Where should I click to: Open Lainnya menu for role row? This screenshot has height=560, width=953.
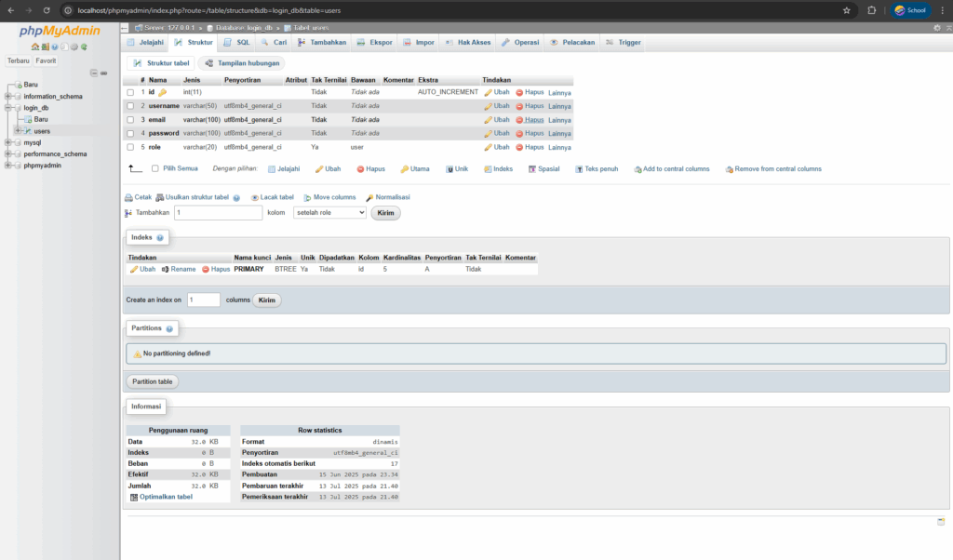[x=559, y=148]
